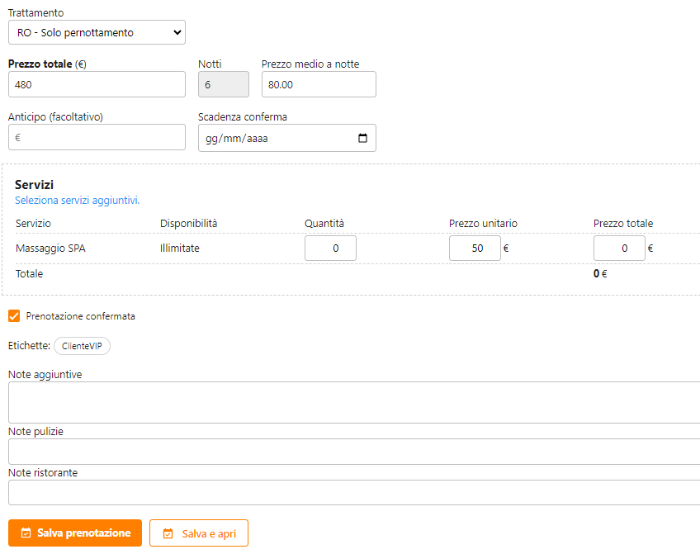Screen dimensions: 700x553
Task: Click the Quantità field for Massaggio SPA
Action: pyautogui.click(x=330, y=248)
